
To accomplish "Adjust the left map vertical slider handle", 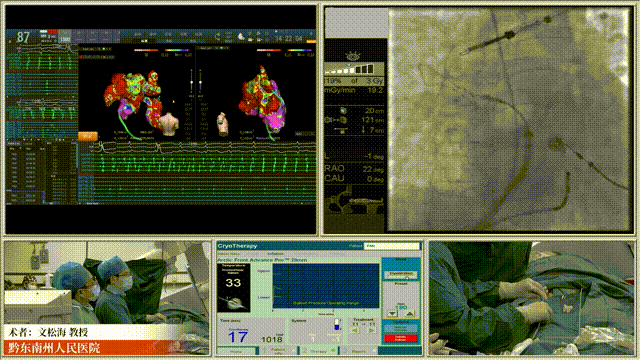I will (191, 83).
